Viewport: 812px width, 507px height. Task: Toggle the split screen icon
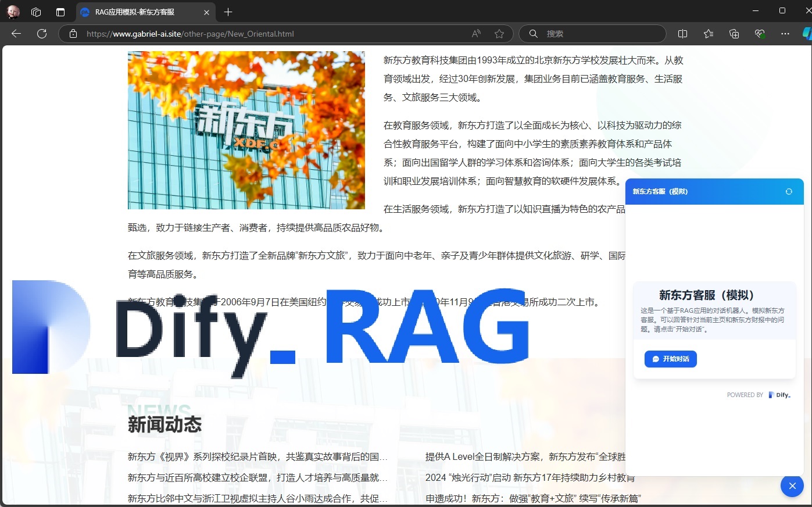[683, 34]
